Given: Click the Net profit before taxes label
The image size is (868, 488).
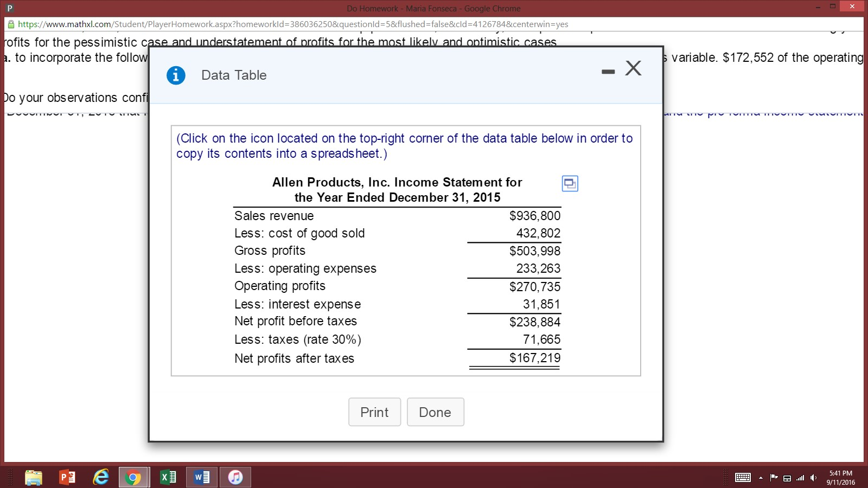Looking at the screenshot, I should click(x=296, y=321).
